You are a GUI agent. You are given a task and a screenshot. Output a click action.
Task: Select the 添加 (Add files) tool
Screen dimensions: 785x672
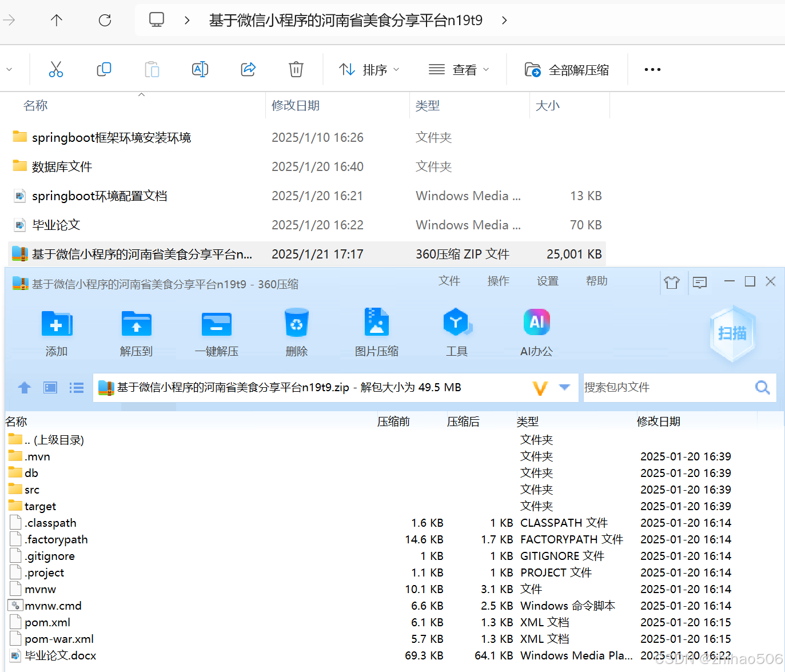[57, 332]
